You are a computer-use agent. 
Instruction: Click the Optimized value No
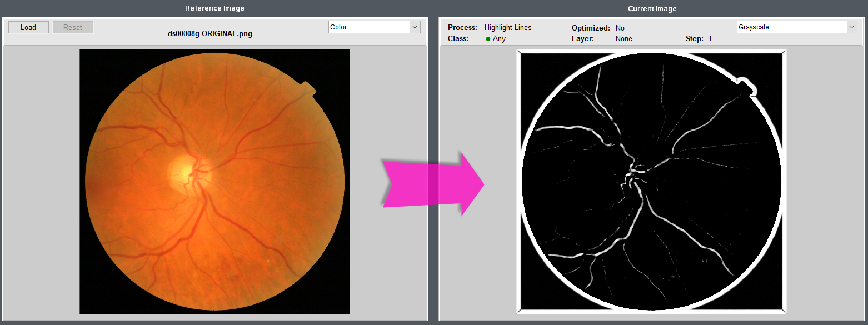pyautogui.click(x=620, y=28)
